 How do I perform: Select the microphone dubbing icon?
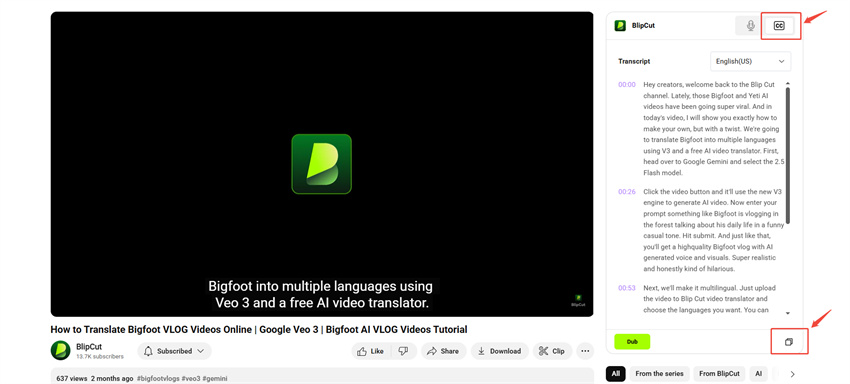coord(750,25)
